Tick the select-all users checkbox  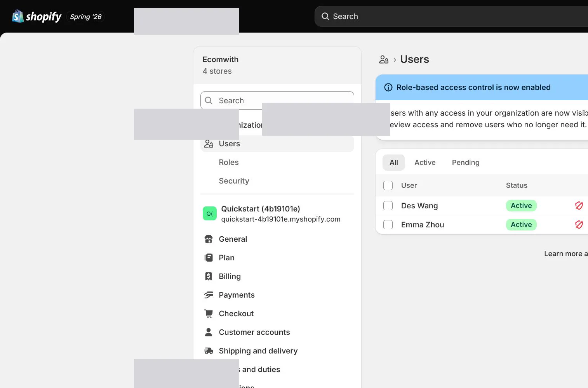388,185
